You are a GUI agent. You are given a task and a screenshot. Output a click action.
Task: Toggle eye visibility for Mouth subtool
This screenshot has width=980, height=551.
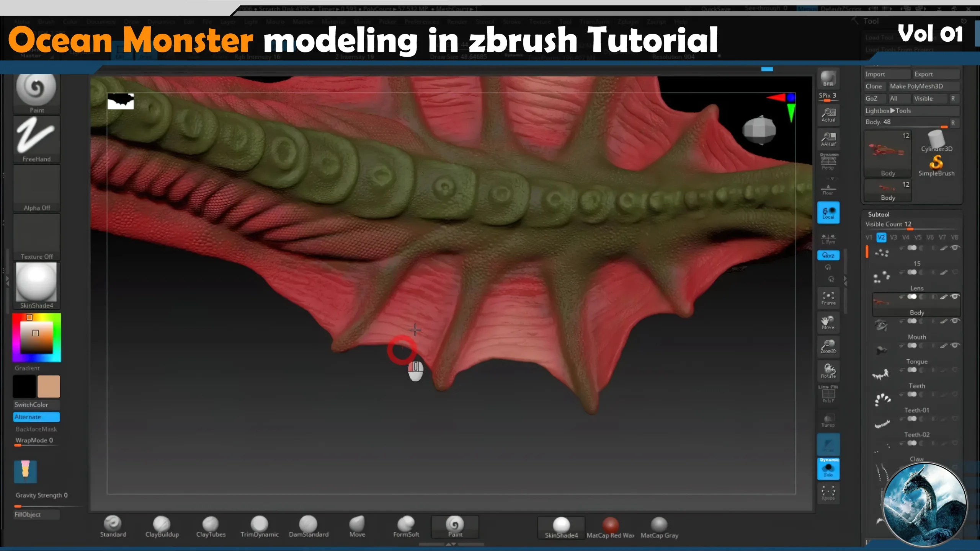click(955, 321)
